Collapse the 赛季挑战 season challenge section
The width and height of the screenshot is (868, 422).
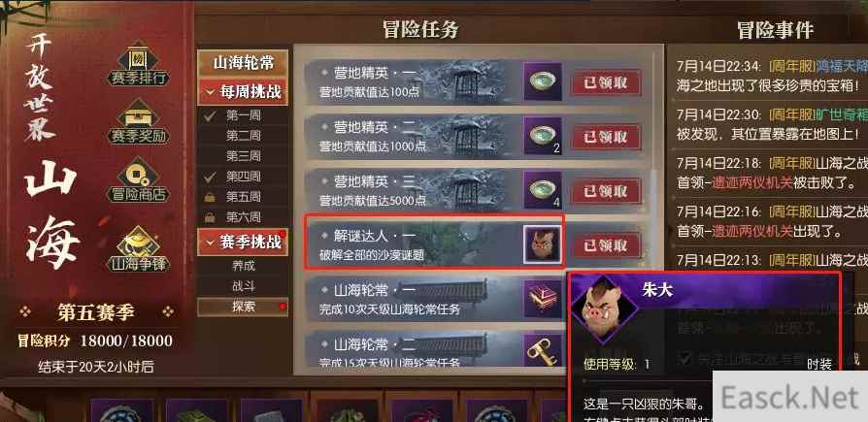(x=243, y=243)
